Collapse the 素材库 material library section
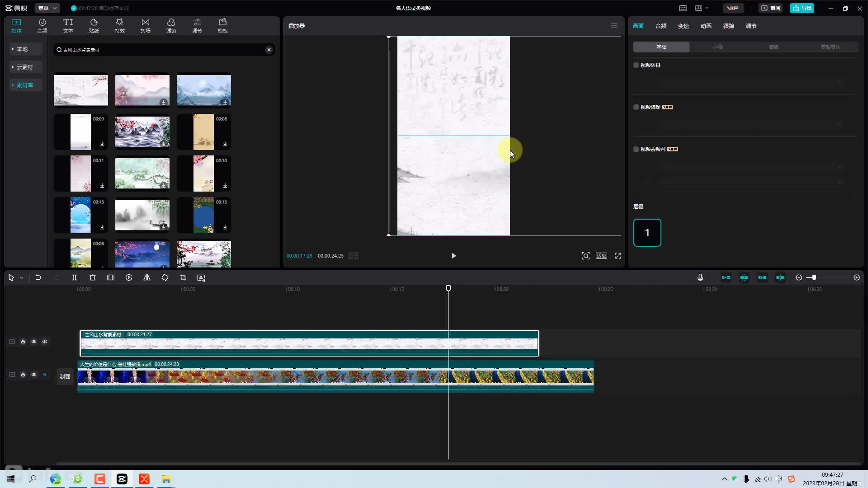868x488 pixels. tap(26, 85)
